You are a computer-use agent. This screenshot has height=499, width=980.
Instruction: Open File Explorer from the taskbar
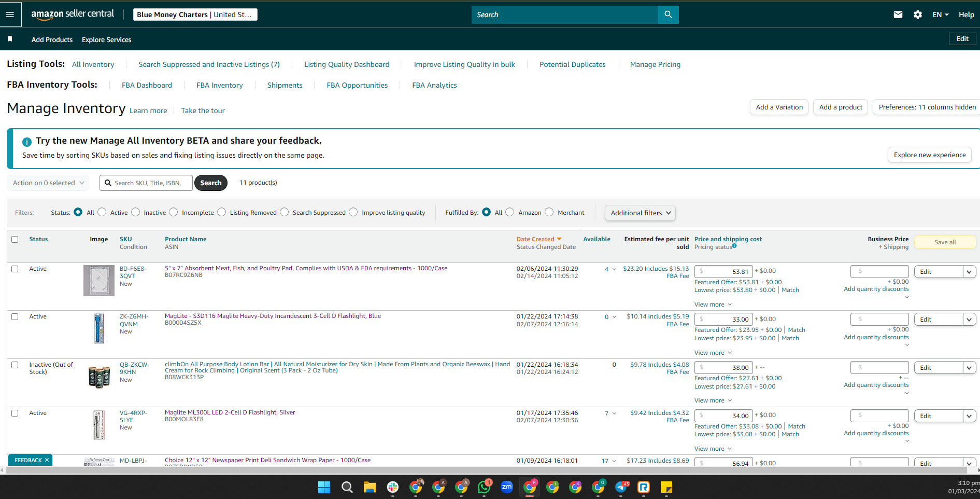click(x=370, y=487)
